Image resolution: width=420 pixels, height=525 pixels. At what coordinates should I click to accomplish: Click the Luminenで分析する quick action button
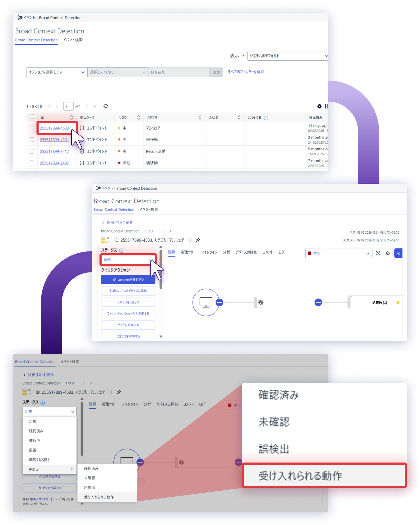[x=128, y=279]
